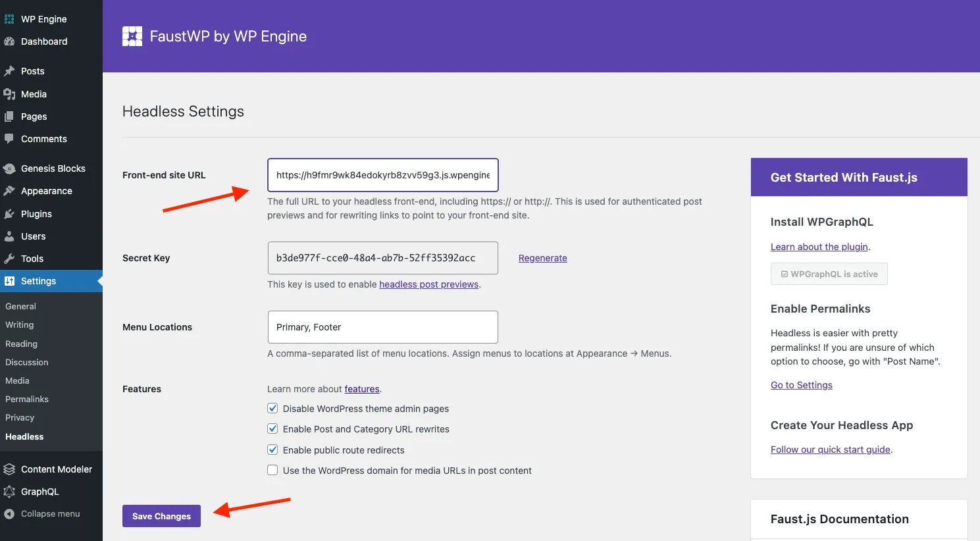The image size is (980, 541).
Task: Select the Plugins icon
Action: click(x=11, y=213)
